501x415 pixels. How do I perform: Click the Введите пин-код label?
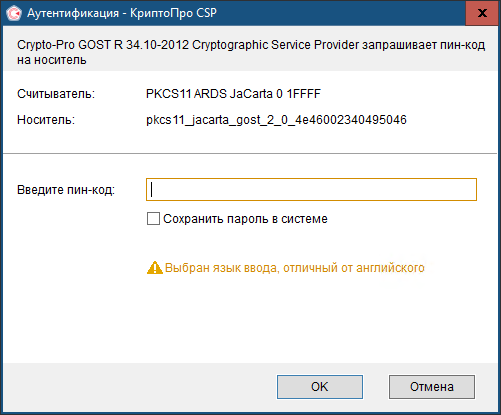[66, 190]
